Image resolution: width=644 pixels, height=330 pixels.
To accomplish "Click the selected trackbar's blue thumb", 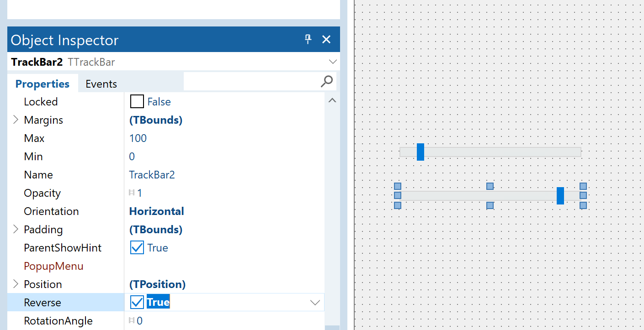I will [x=560, y=196].
